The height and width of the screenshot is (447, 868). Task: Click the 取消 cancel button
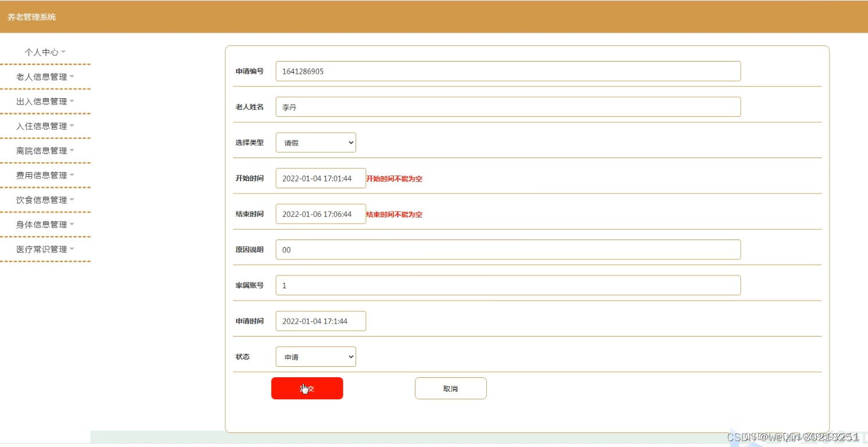coord(450,388)
